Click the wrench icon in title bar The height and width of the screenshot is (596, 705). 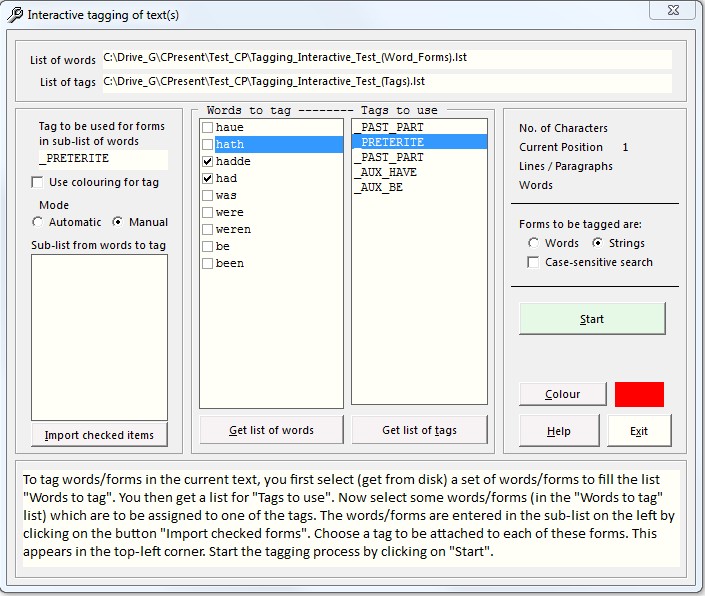pyautogui.click(x=15, y=15)
